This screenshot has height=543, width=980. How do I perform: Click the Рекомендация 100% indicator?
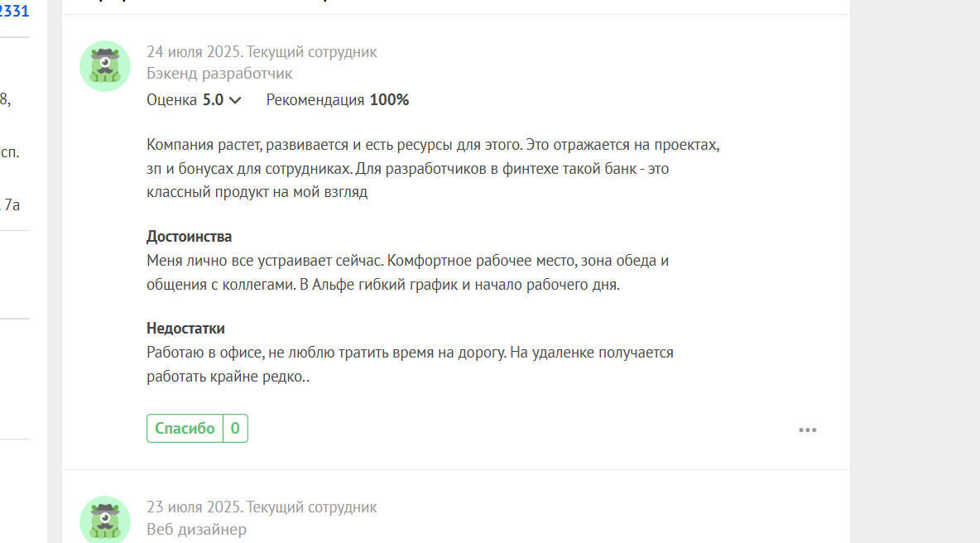(x=338, y=100)
